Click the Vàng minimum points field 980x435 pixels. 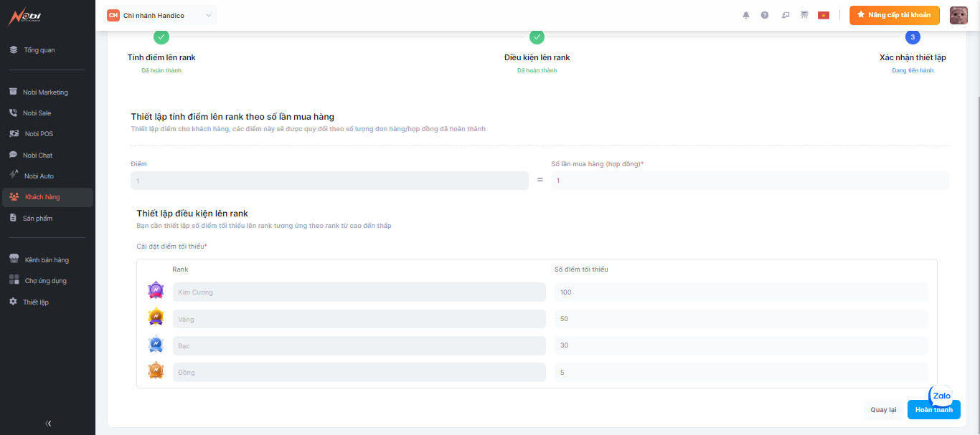pyautogui.click(x=741, y=319)
